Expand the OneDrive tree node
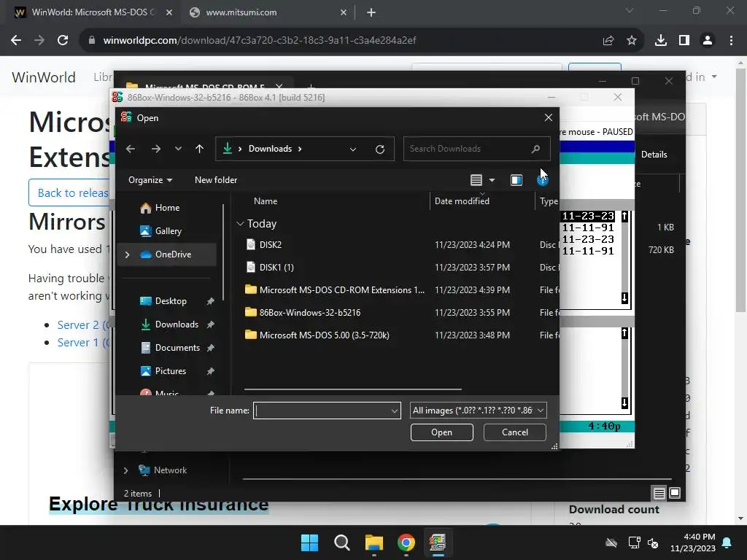 (127, 254)
